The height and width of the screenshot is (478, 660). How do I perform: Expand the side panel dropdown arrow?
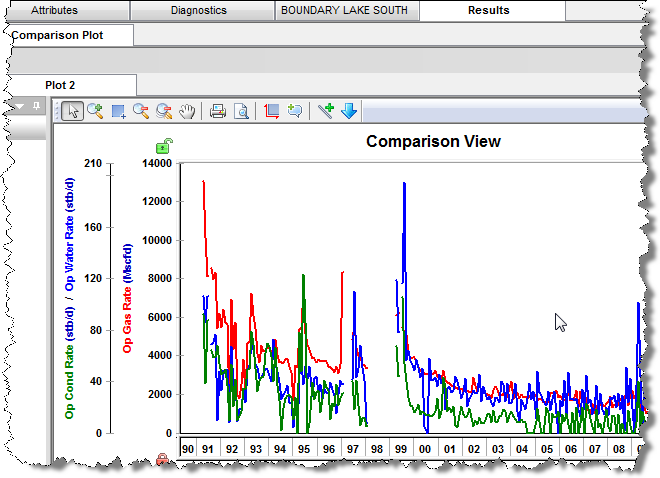[x=19, y=105]
